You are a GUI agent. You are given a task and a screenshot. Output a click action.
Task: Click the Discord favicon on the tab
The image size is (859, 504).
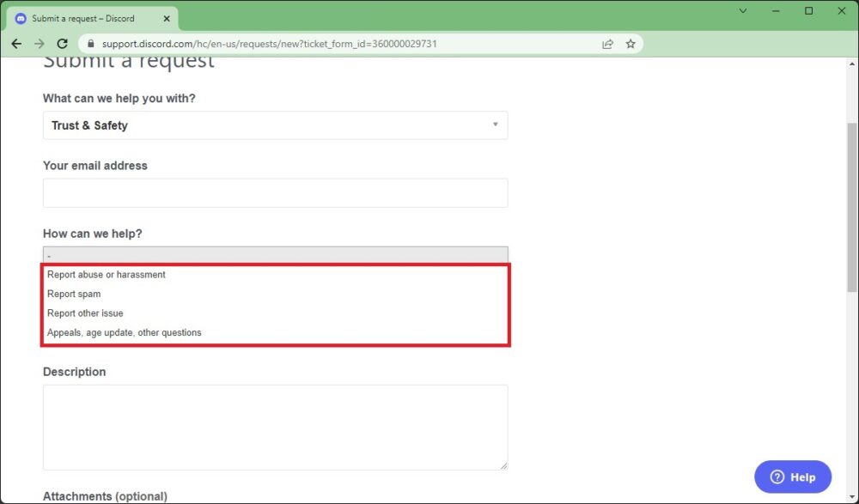[x=21, y=19]
